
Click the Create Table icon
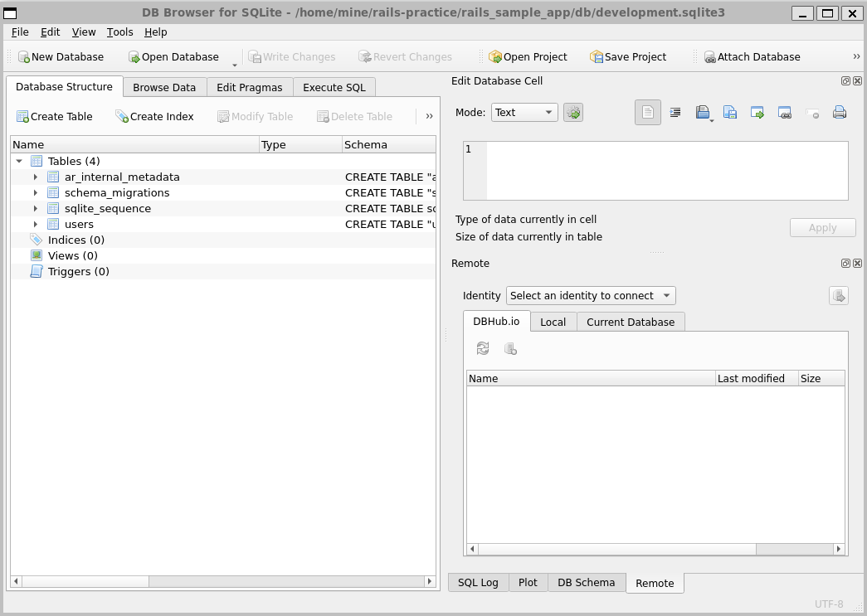pos(24,116)
